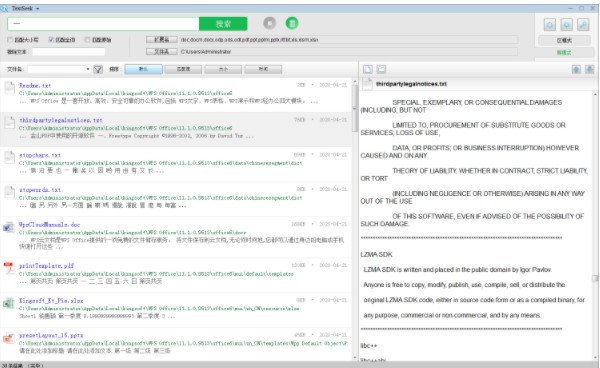The image size is (600, 368).
Task: Open settings gear icon in top-right trio
Action: click(566, 25)
